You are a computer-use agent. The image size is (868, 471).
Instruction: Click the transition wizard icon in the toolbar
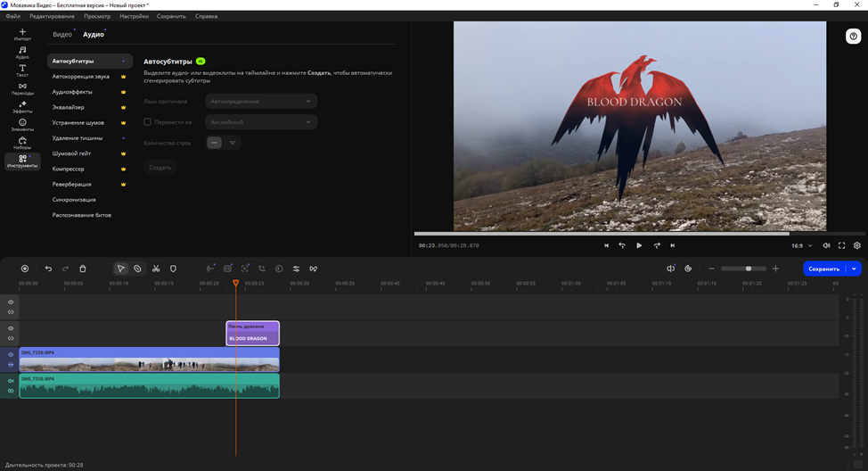[314, 269]
